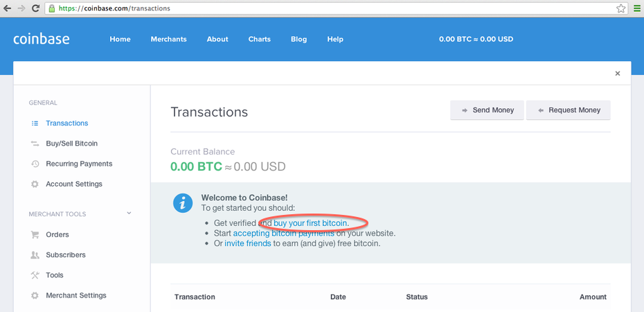Viewport: 644px width, 312px height.
Task: Bookmark page with the star icon
Action: click(621, 8)
